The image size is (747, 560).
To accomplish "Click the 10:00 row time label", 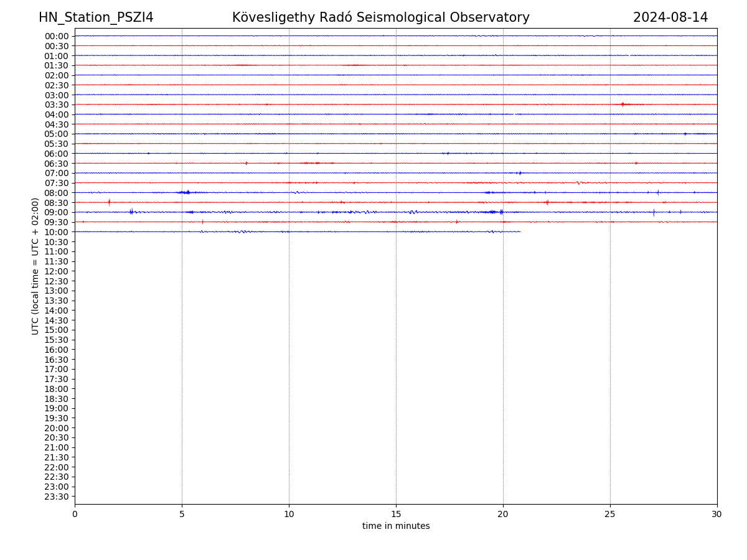I will pos(57,232).
